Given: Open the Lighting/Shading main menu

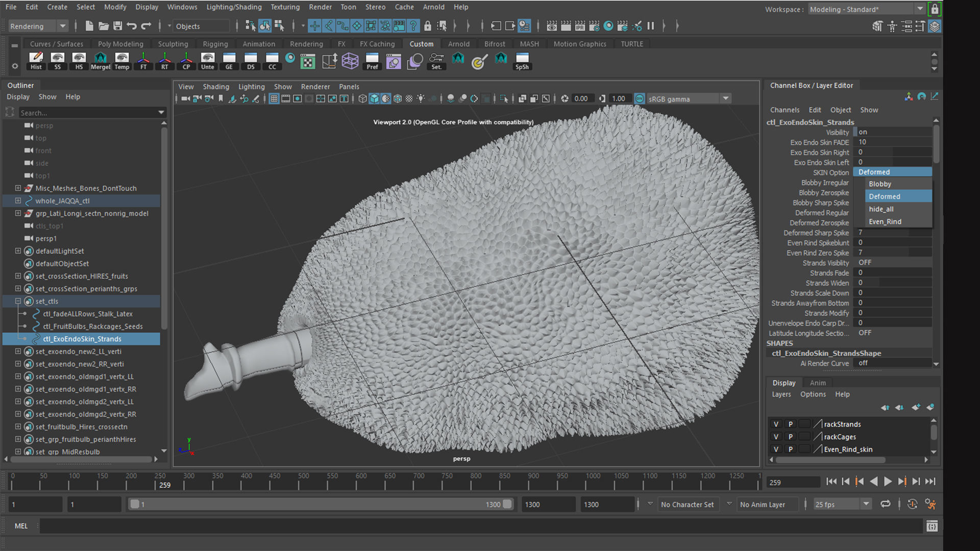Looking at the screenshot, I should pos(234,7).
